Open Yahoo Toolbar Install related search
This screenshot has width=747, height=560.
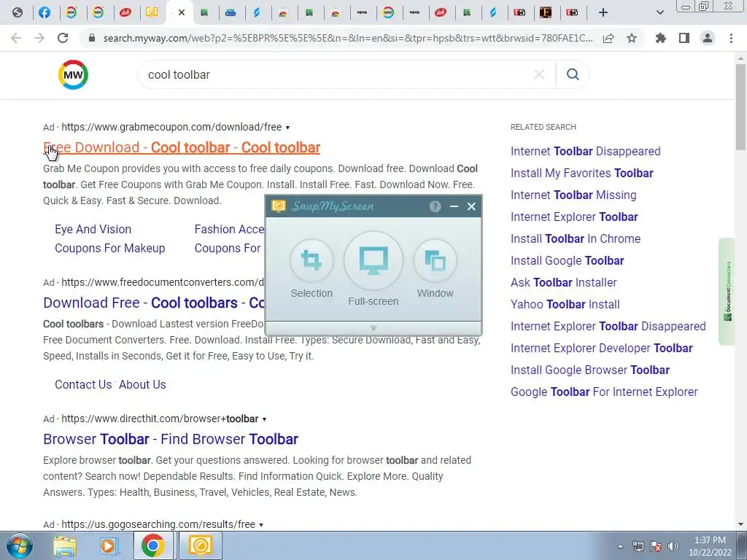tap(565, 304)
